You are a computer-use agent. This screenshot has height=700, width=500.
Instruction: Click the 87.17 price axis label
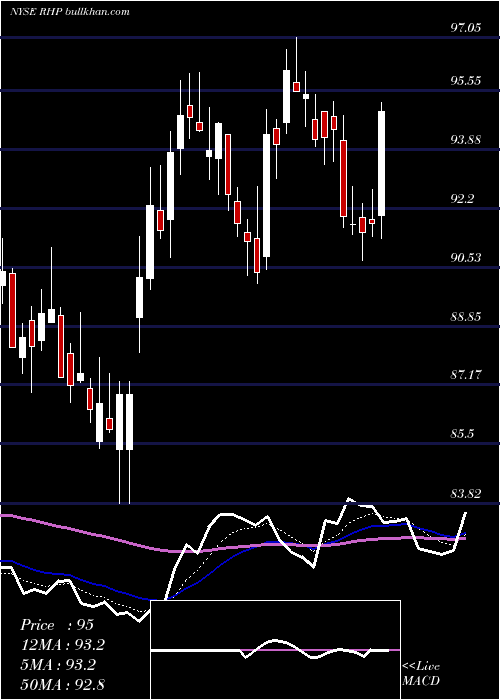pos(466,375)
